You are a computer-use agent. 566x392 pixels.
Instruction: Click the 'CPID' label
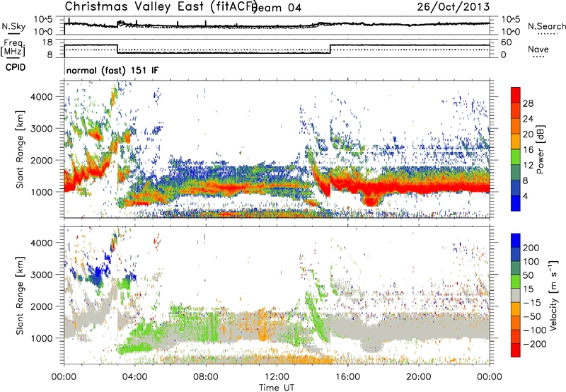coord(16,67)
